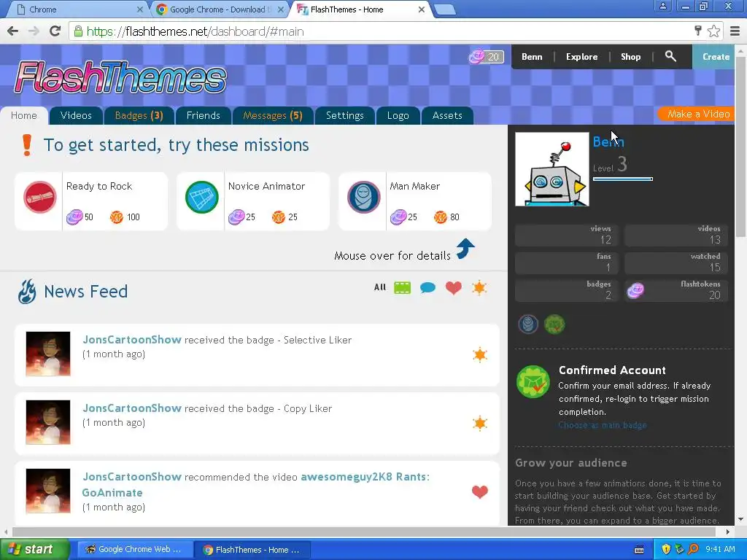747x560 pixels.
Task: Click the star icon on Copy Liker entry
Action: coord(480,423)
